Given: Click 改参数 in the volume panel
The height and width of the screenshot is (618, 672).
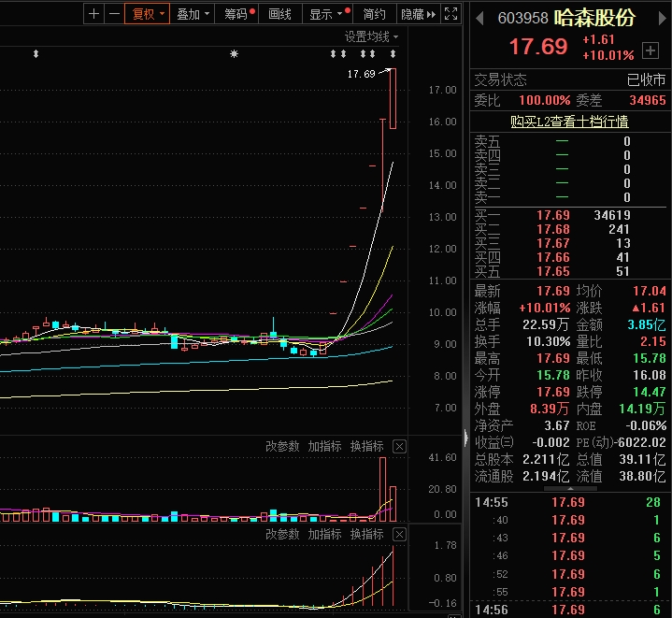Looking at the screenshot, I should point(282,447).
